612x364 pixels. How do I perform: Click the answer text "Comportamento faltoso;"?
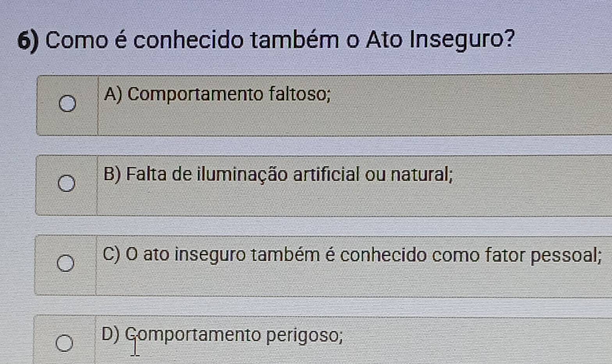coord(229,94)
